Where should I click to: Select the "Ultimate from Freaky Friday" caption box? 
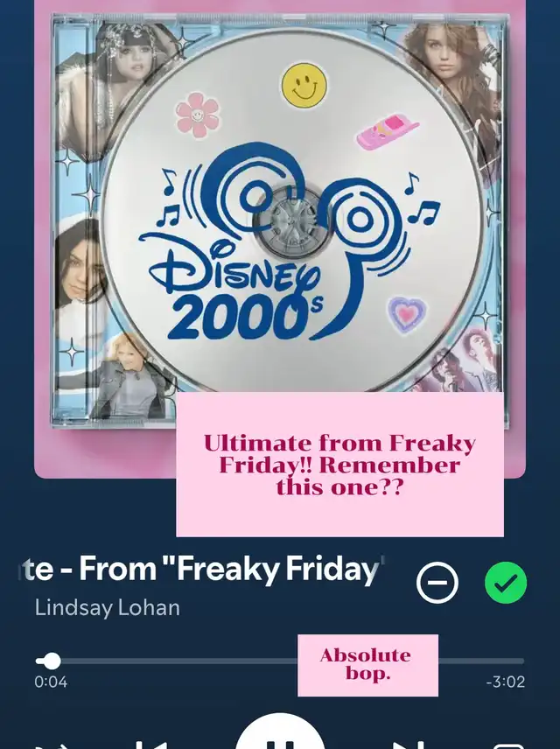(x=339, y=465)
